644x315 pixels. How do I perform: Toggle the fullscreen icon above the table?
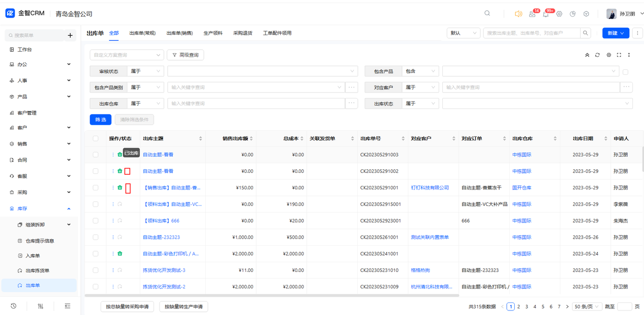click(619, 55)
